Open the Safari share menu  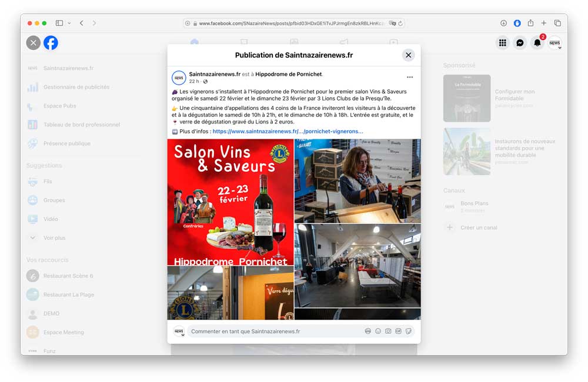click(531, 23)
